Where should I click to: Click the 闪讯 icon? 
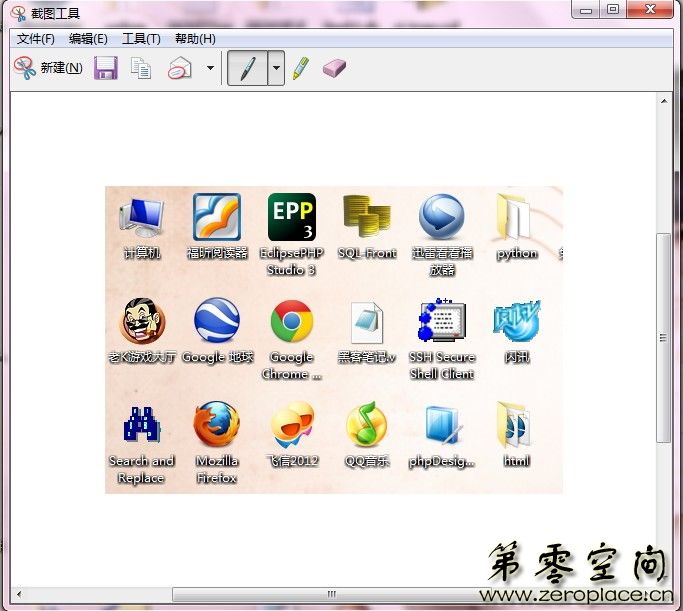(517, 321)
